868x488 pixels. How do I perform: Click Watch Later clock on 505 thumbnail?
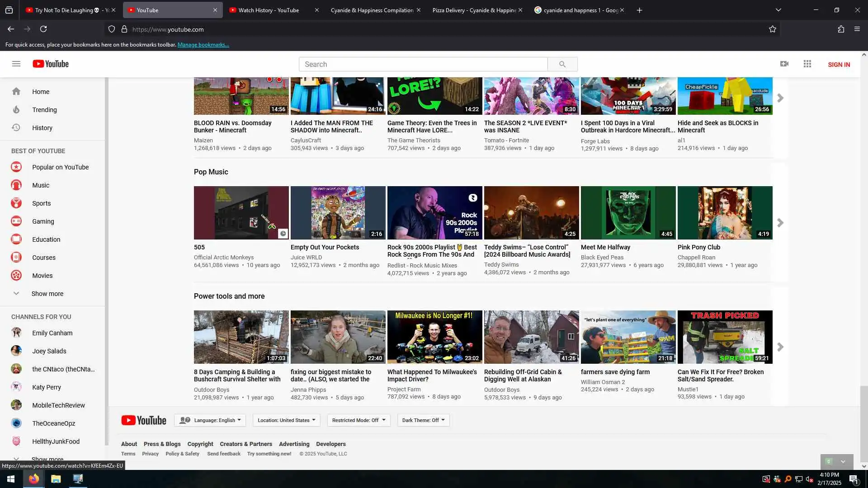(x=283, y=234)
